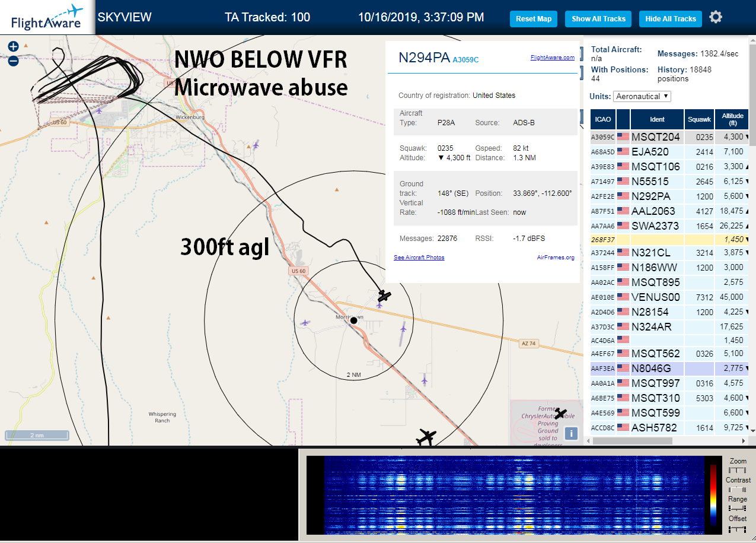The height and width of the screenshot is (543, 756).
Task: Select aircraft row MSQT310
Action: [670, 398]
